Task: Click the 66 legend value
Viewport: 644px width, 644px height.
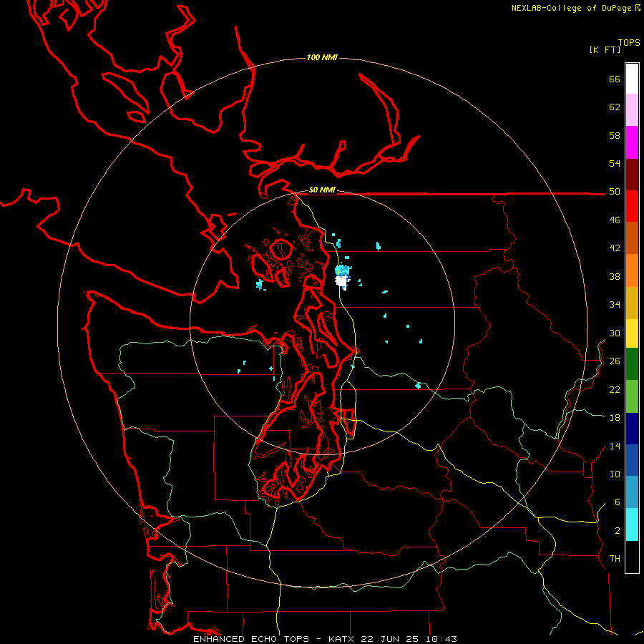Action: coord(615,79)
